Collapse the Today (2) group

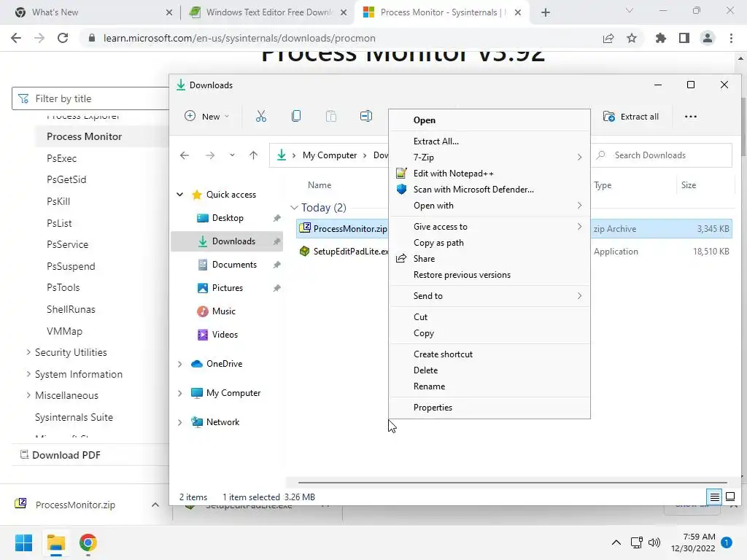(x=295, y=208)
